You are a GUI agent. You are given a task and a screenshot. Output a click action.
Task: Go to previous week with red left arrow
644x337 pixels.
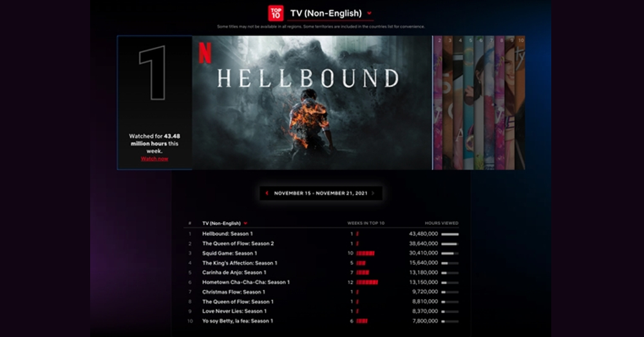coord(267,193)
